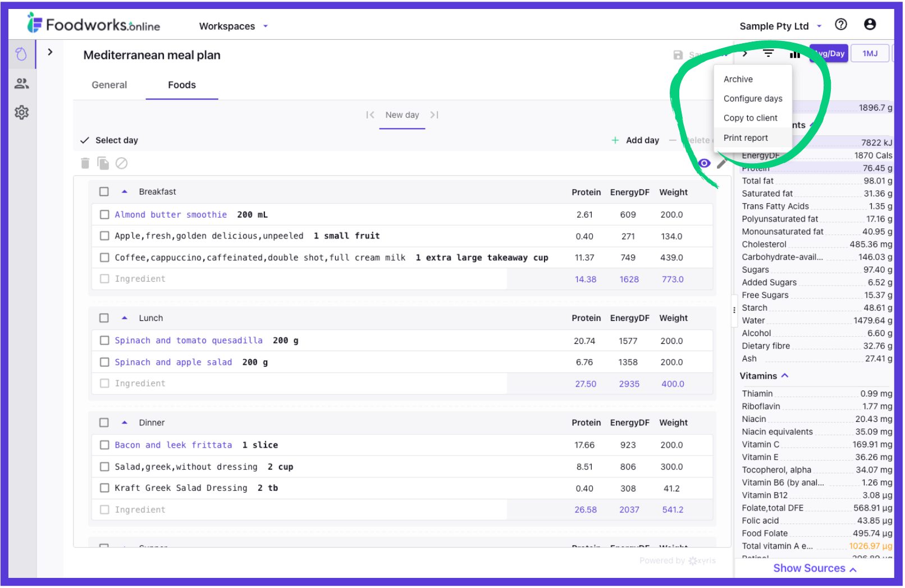This screenshot has width=905, height=588.
Task: Collapse the Lunch meal section
Action: tap(125, 318)
